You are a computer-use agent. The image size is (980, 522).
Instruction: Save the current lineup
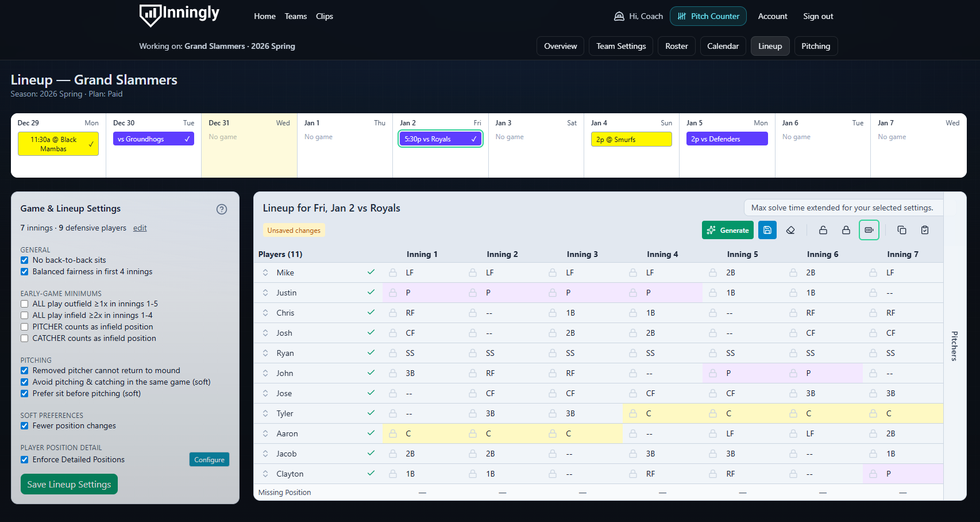pos(767,230)
